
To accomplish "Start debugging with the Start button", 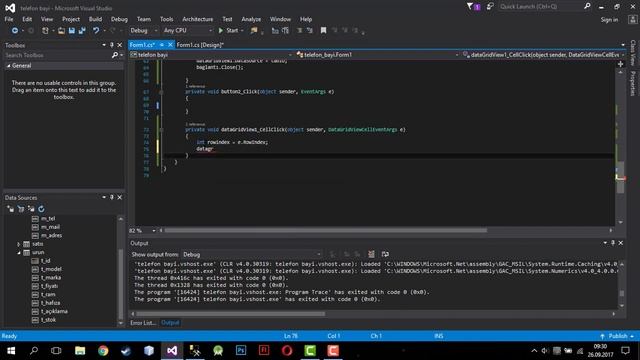I will (228, 31).
